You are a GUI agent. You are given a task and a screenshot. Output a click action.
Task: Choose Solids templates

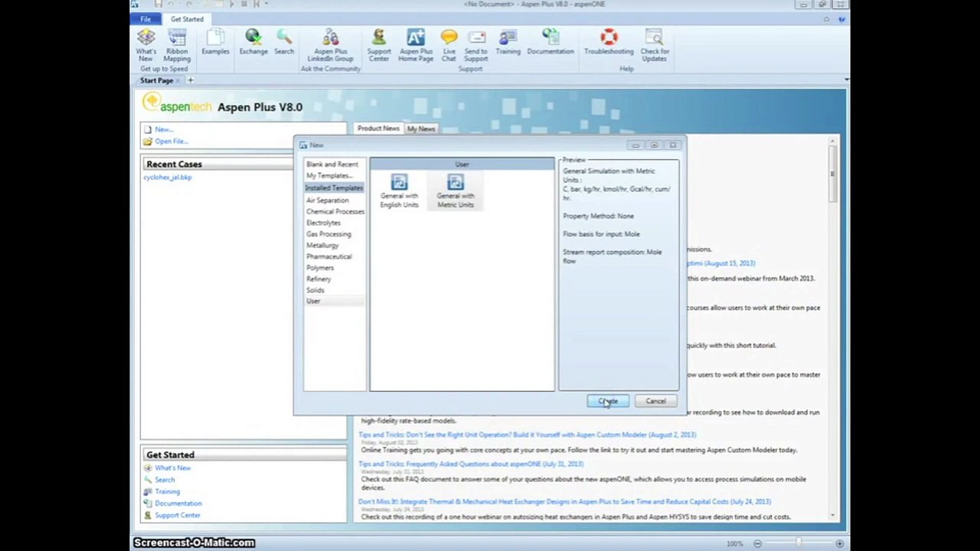[315, 290]
